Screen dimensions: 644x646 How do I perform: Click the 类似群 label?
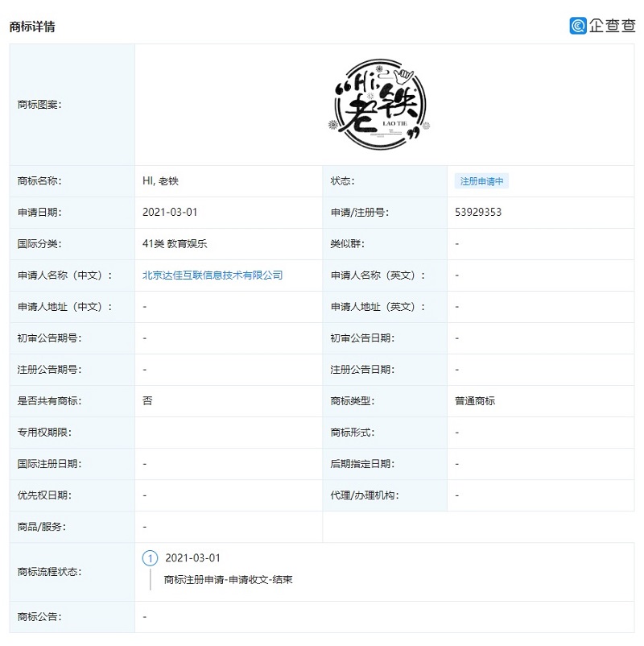348,244
